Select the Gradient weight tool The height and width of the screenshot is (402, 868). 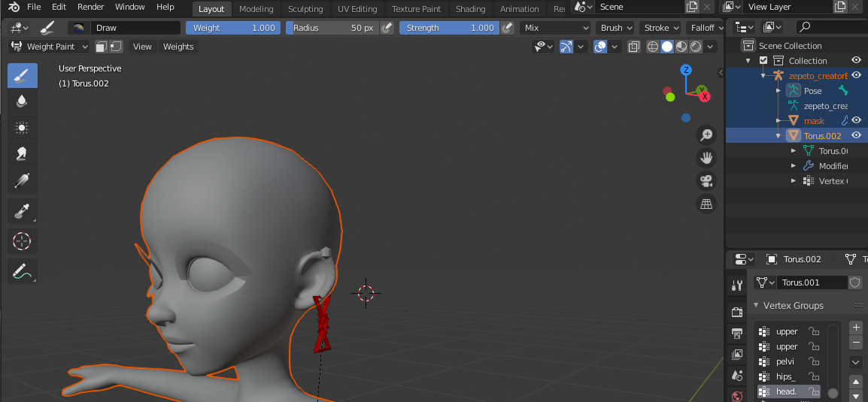[22, 180]
